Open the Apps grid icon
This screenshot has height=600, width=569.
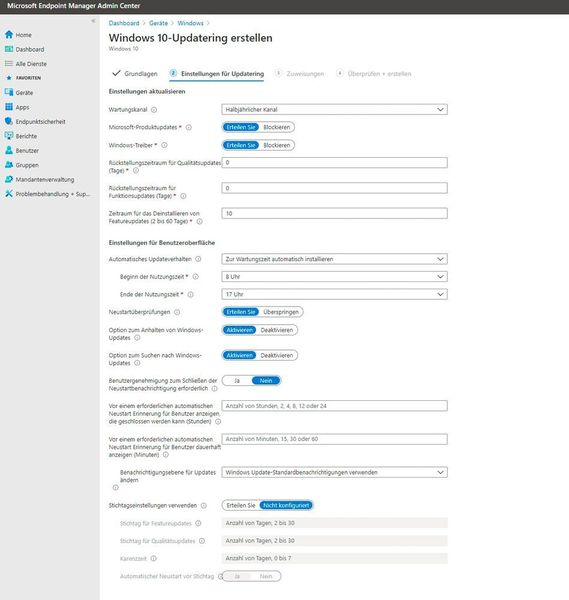9,107
